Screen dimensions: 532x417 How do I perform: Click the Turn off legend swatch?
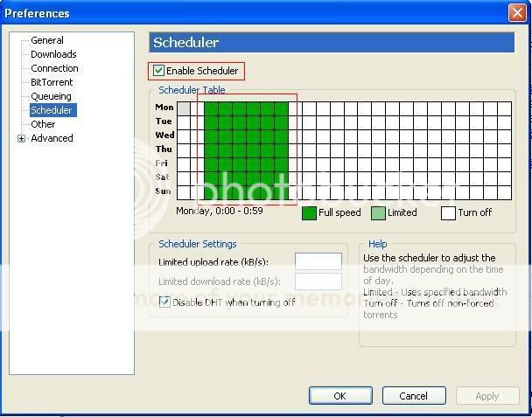pos(448,213)
